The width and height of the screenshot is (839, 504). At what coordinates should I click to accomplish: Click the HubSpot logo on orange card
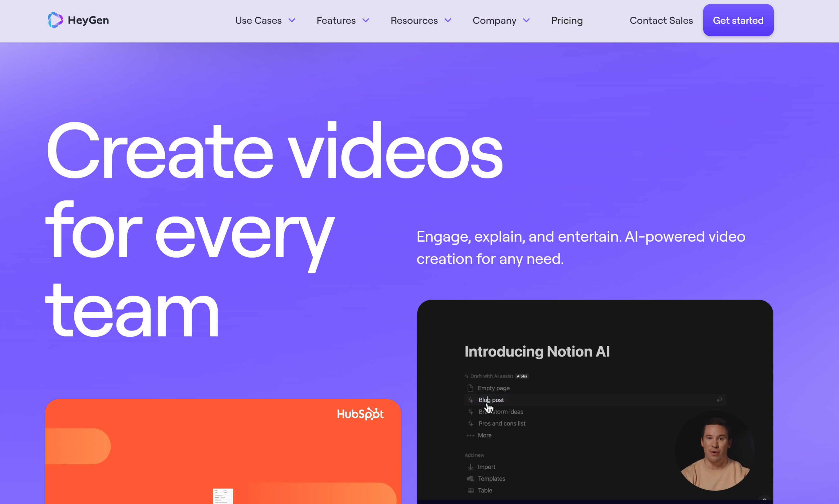point(360,414)
